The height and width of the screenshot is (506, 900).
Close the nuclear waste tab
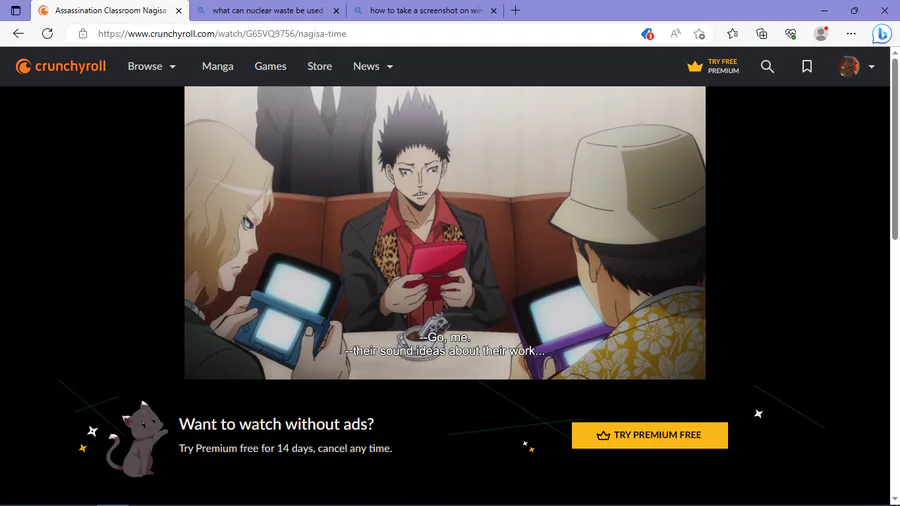336,10
